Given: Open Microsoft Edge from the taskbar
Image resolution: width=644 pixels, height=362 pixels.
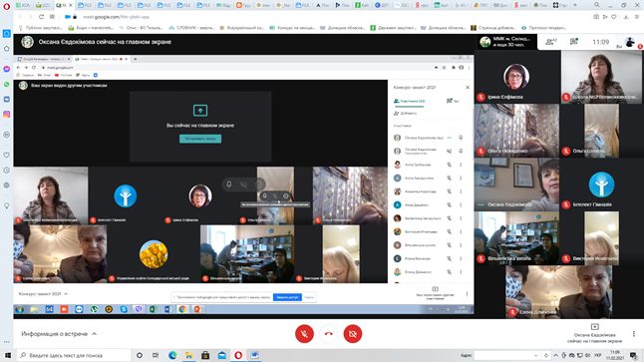Looking at the screenshot, I should click(172, 355).
